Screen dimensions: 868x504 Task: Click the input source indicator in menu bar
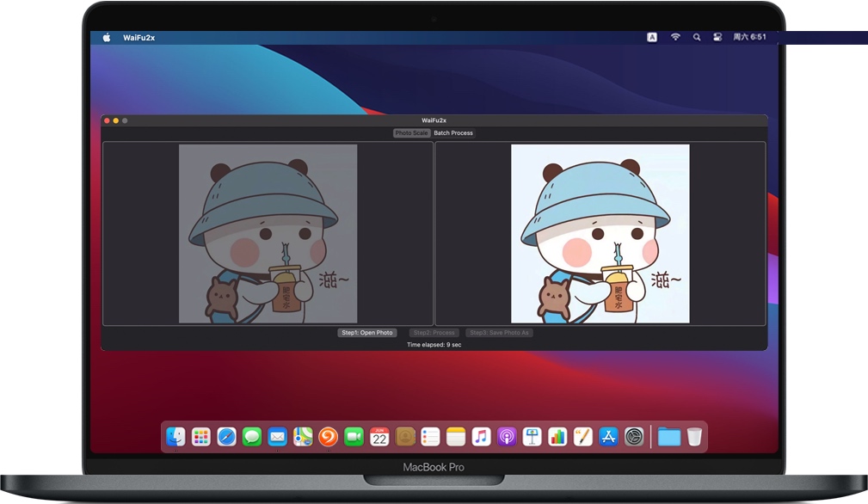point(653,37)
